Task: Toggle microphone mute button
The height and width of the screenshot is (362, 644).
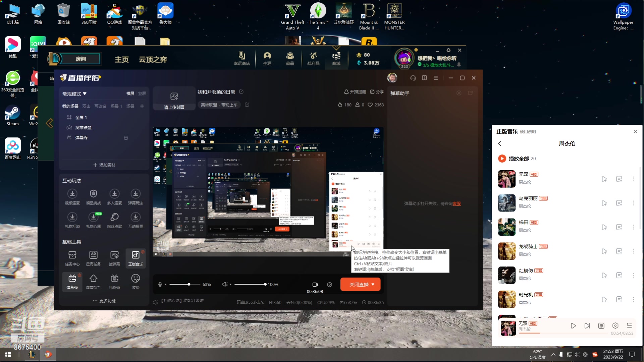Action: [x=160, y=284]
